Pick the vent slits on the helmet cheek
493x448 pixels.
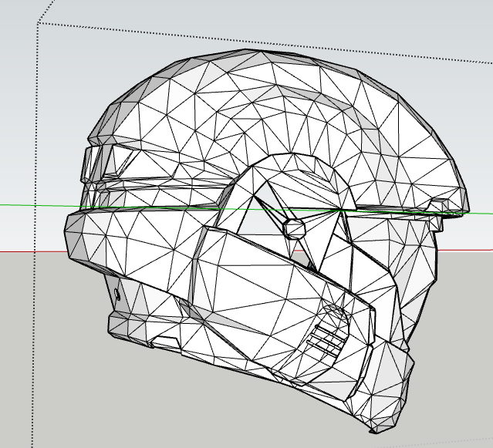(x=327, y=340)
